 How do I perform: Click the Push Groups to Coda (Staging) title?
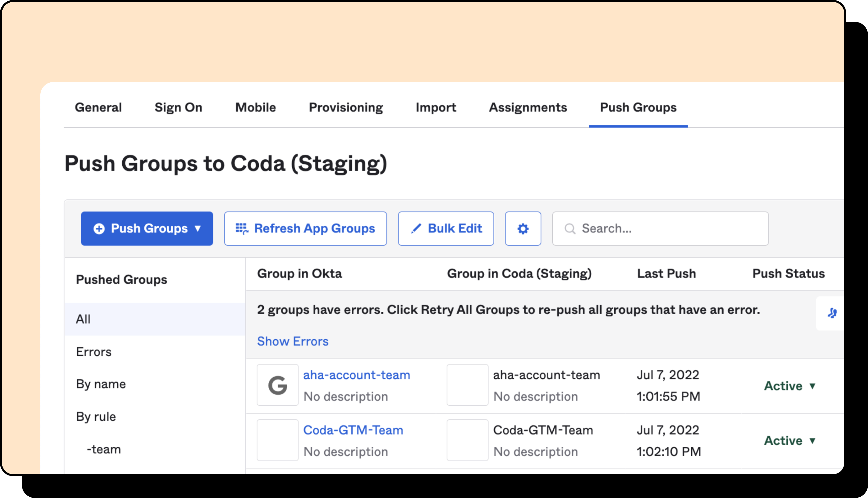226,163
